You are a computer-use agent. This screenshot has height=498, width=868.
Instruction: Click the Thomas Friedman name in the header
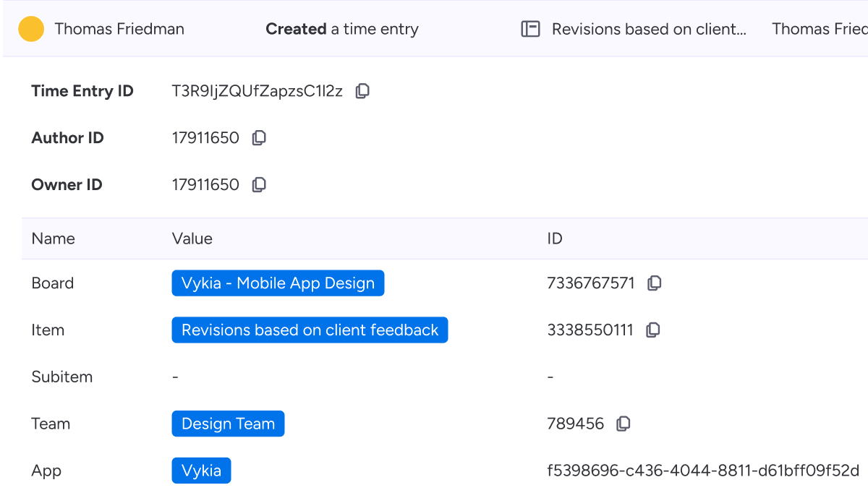pyautogui.click(x=119, y=29)
